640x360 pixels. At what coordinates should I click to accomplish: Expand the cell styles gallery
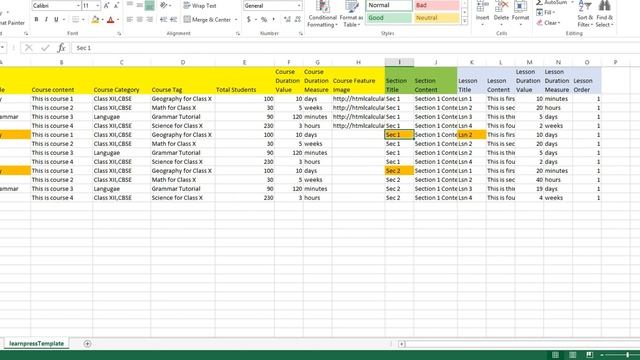[x=464, y=21]
